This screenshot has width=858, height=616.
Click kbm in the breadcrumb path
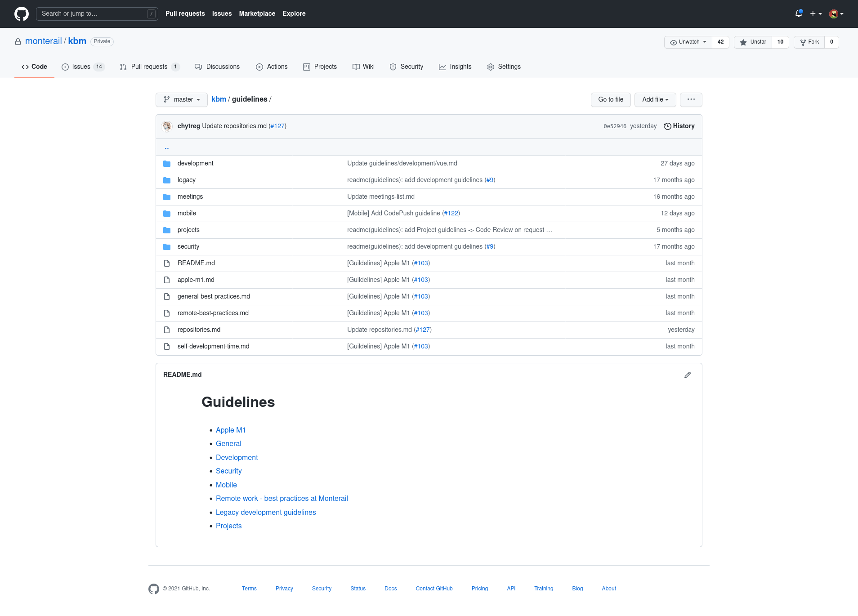219,99
